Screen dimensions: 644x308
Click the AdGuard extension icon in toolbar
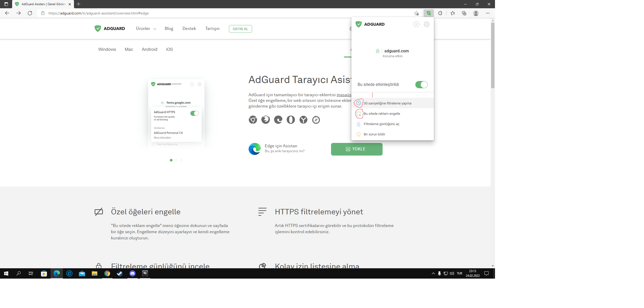(429, 13)
